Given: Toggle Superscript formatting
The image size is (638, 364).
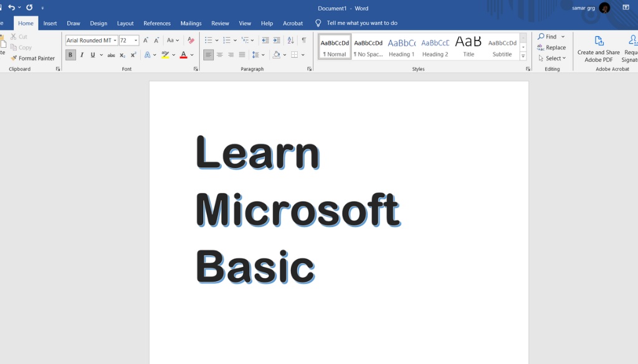Looking at the screenshot, I should click(133, 55).
